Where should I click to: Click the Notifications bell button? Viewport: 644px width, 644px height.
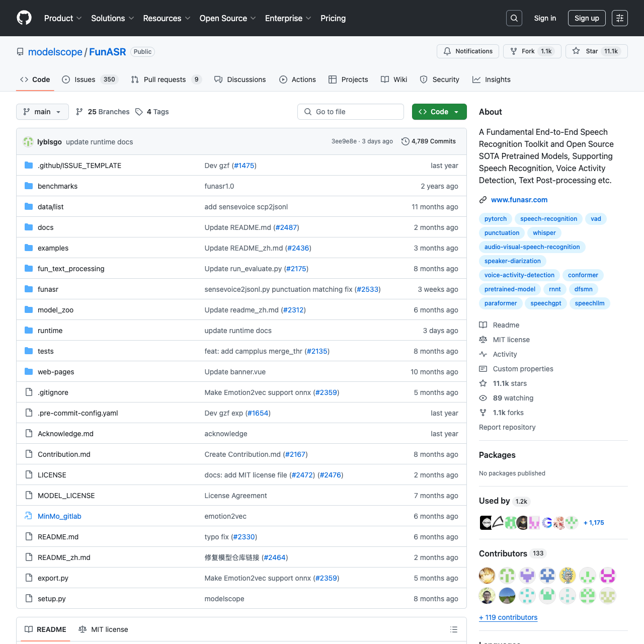(x=468, y=51)
